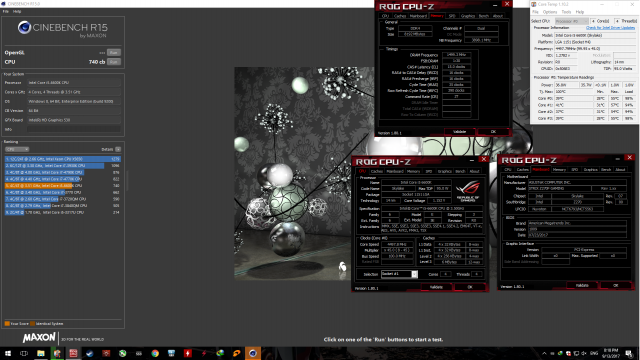
Task: Switch to CPU tab in Memory CPU-Z window
Action: pos(385,16)
